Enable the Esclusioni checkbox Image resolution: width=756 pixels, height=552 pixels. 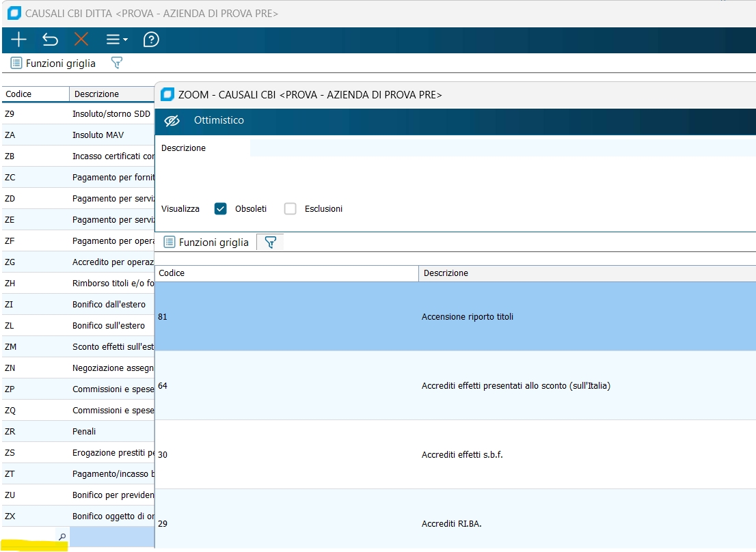pyautogui.click(x=291, y=209)
